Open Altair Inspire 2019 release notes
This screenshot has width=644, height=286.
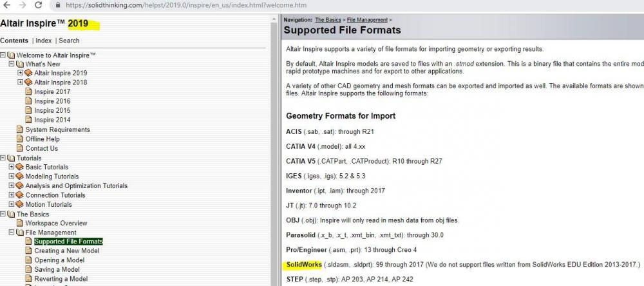click(x=61, y=73)
